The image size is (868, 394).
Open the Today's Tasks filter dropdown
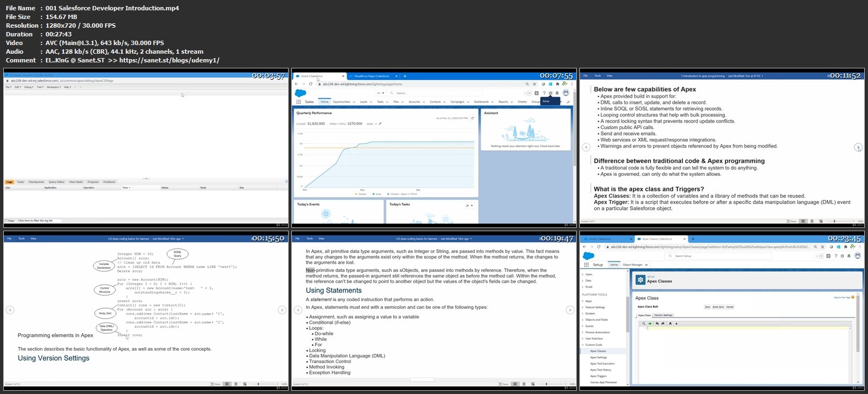point(470,206)
